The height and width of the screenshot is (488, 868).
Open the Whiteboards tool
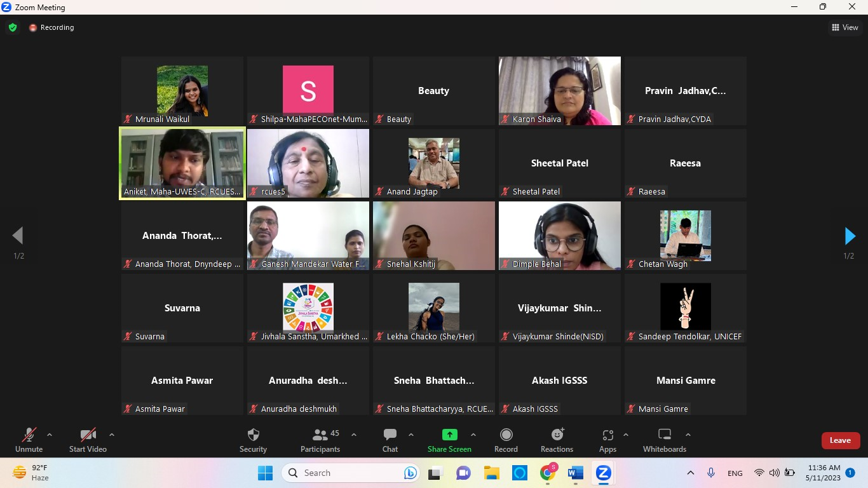click(664, 440)
